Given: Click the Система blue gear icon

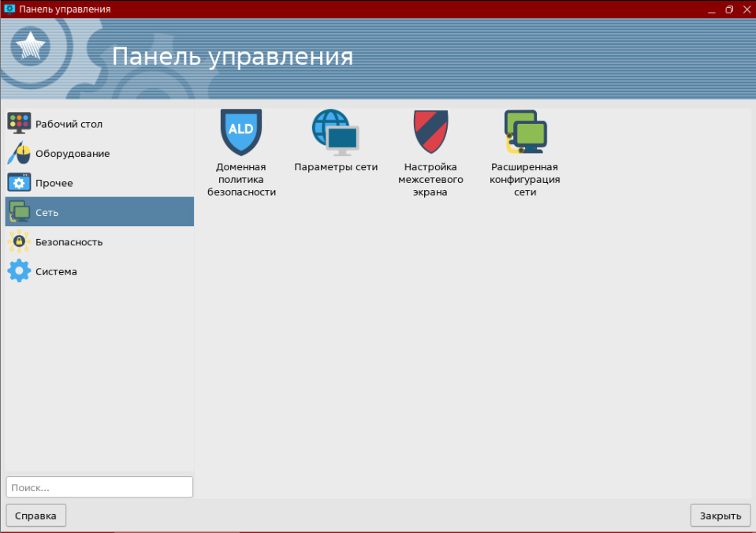Looking at the screenshot, I should click(19, 270).
